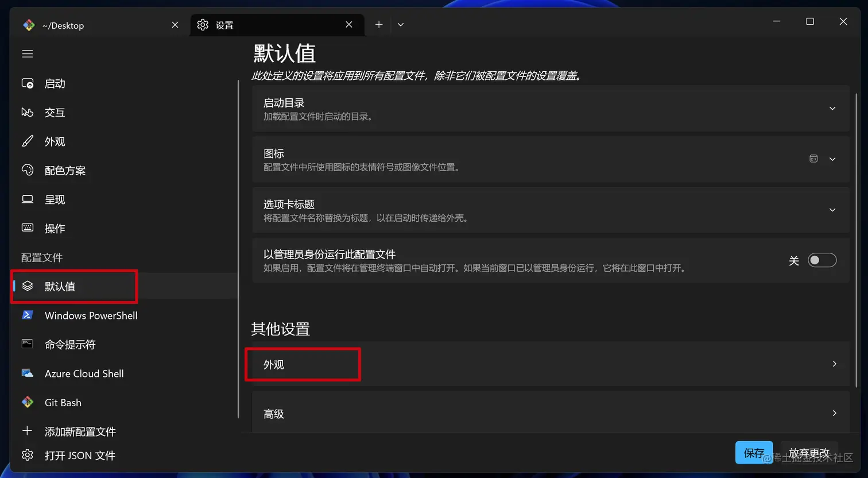Open a new tab with the plus button
This screenshot has height=478, width=868.
[x=379, y=25]
